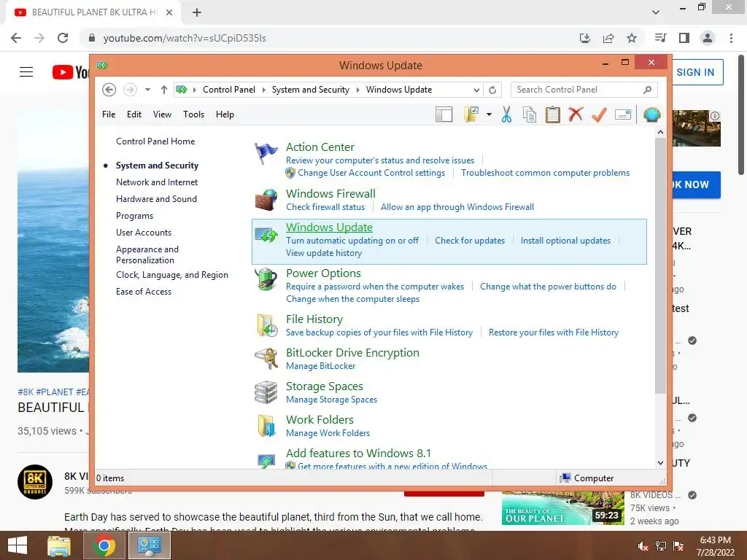The height and width of the screenshot is (560, 747).
Task: Click the Control Panel vertical scrollbar thumb
Action: tap(660, 265)
